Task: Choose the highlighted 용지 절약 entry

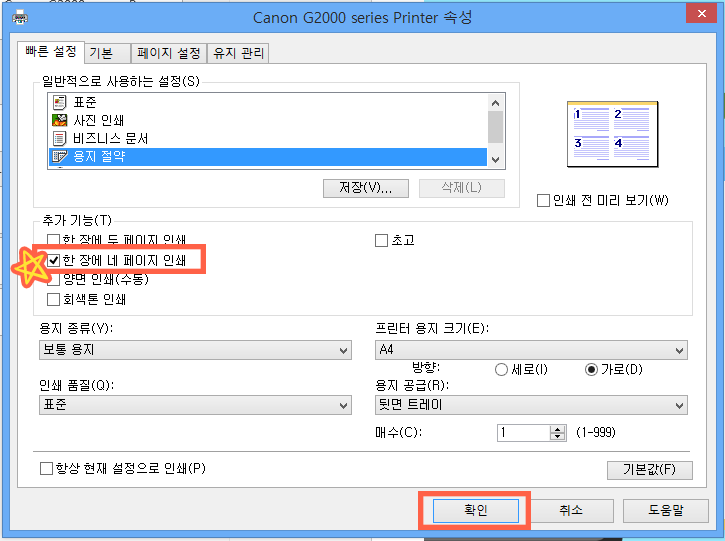Action: (268, 157)
